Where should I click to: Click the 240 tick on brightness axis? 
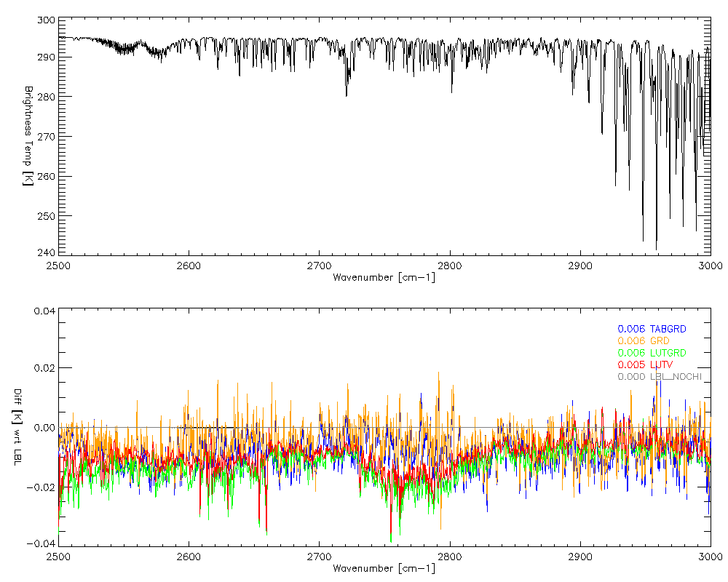click(45, 255)
